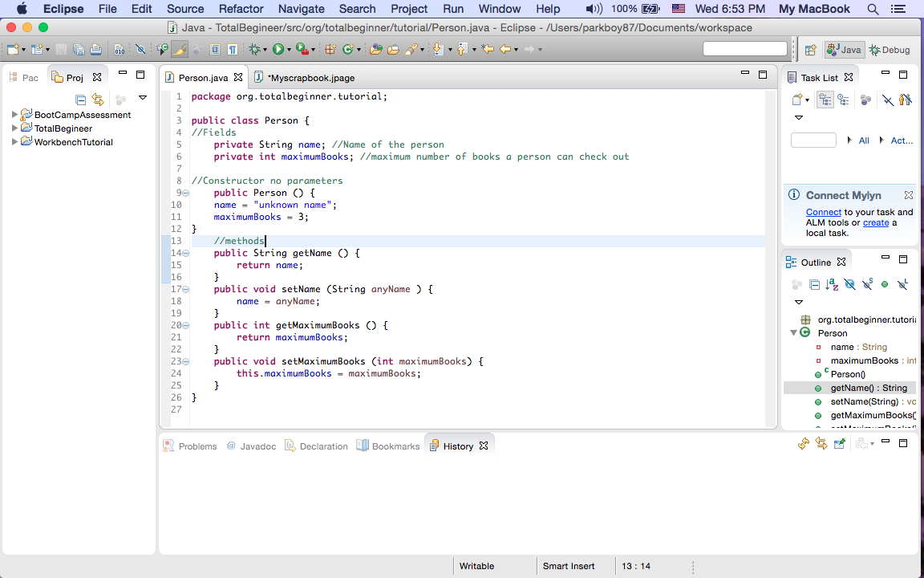Open the Navigate menu

click(301, 9)
